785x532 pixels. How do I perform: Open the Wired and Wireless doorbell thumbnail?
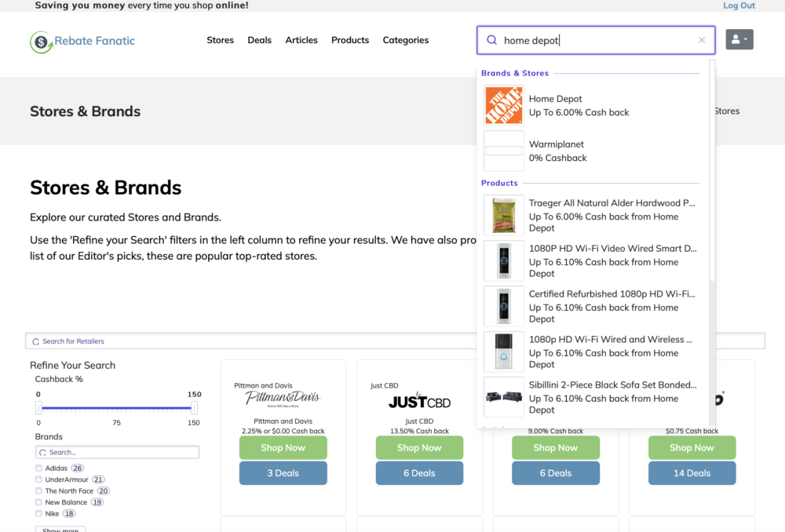click(504, 352)
